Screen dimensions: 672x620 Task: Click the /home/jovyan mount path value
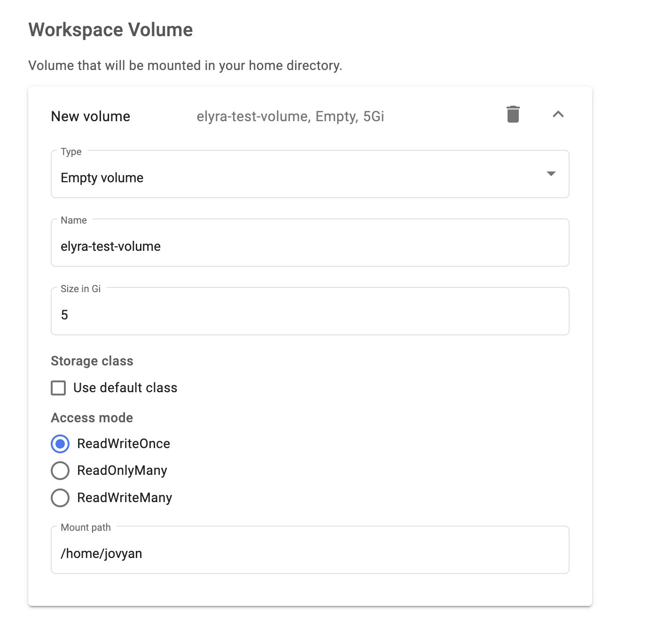click(101, 553)
